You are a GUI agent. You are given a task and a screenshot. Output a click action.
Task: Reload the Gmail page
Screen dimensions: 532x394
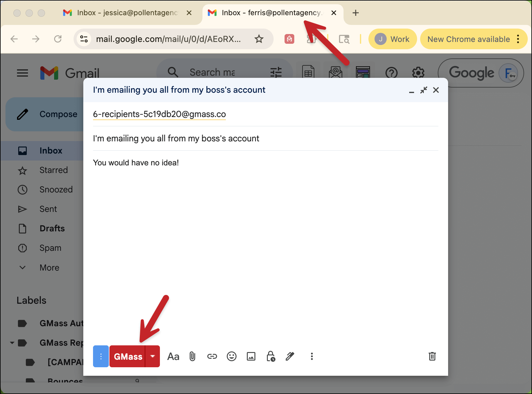pyautogui.click(x=58, y=39)
